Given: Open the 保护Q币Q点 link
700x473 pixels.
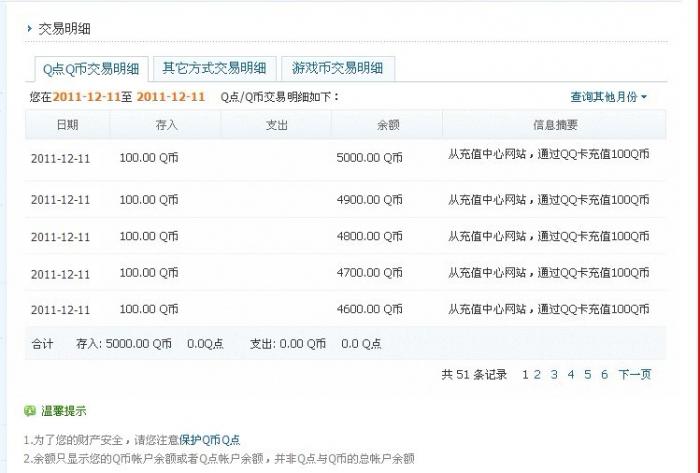Looking at the screenshot, I should point(209,440).
